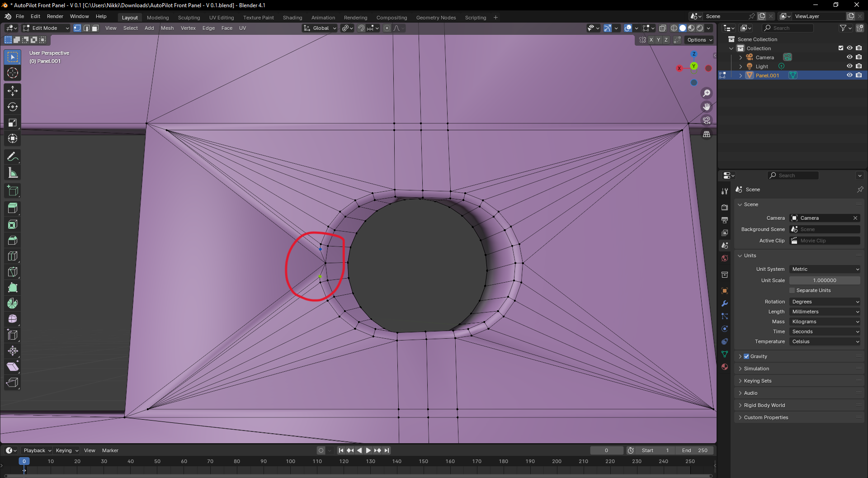Select the Transform tool
The width and height of the screenshot is (868, 478).
(x=13, y=138)
